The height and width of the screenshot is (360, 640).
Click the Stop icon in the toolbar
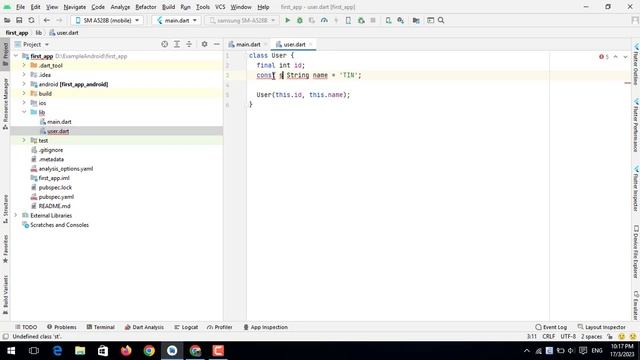click(x=373, y=20)
